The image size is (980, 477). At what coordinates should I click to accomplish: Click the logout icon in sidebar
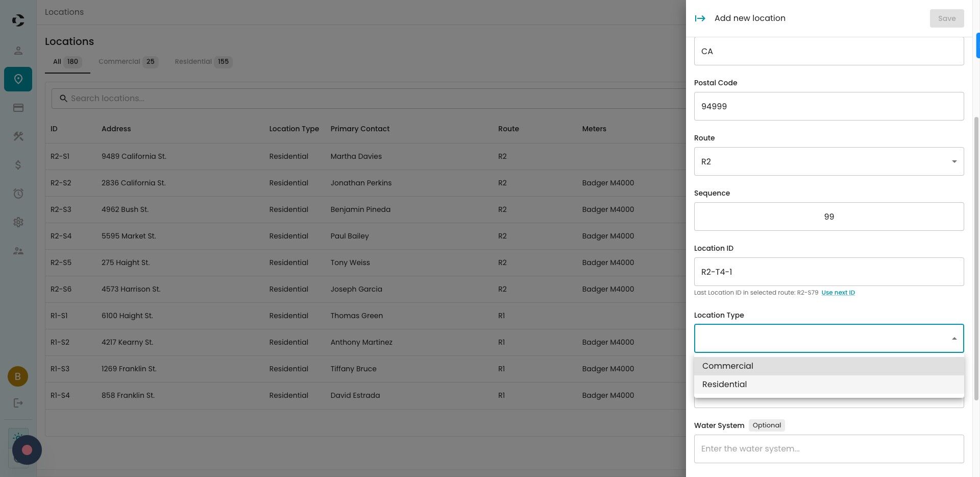tap(18, 403)
